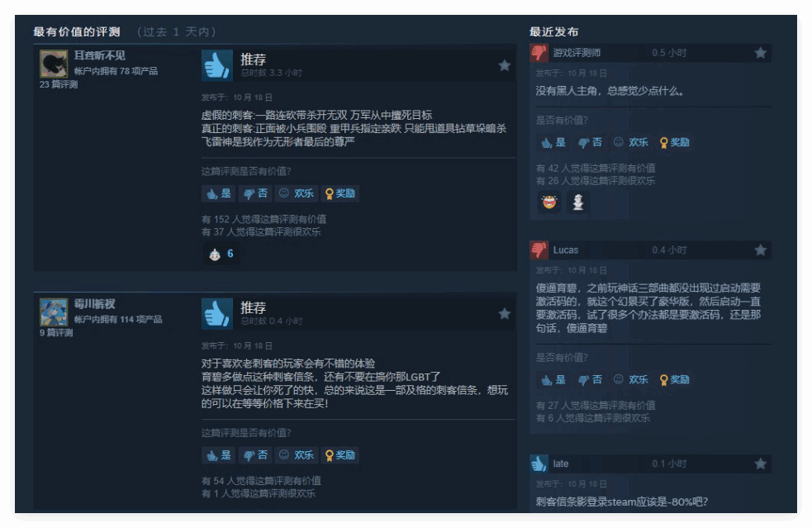
Task: Open the 23 篇评测 reviews link
Action: tap(59, 84)
